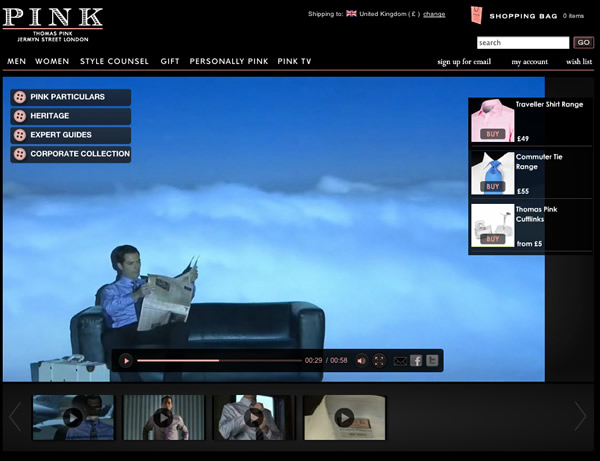Open the GIFT menu

(170, 61)
